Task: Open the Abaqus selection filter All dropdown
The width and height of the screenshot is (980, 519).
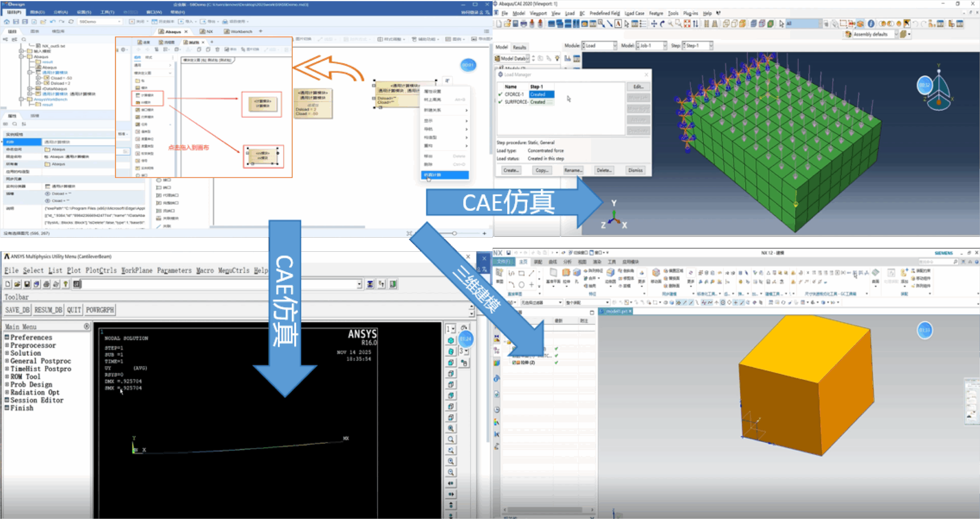Action: 804,24
